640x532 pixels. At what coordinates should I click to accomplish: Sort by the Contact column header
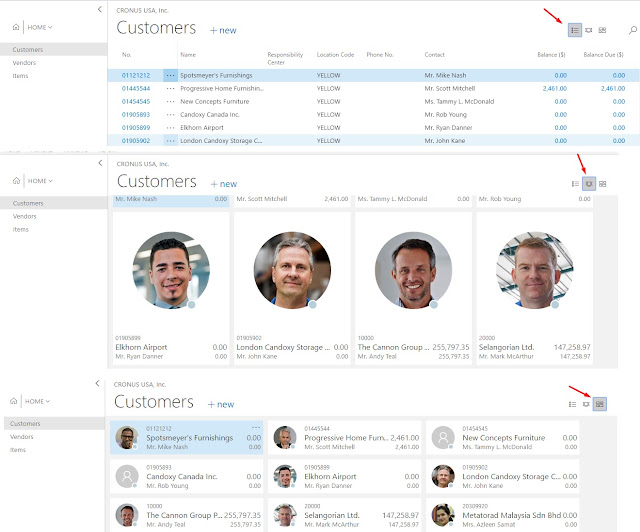[434, 55]
